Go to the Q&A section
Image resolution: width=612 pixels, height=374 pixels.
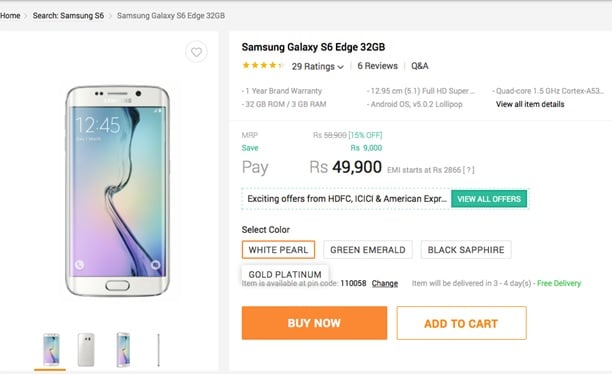(x=420, y=66)
